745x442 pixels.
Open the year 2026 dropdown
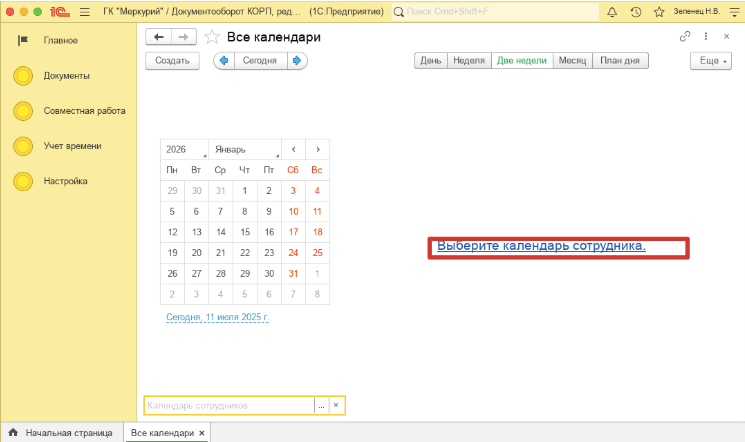(x=184, y=149)
